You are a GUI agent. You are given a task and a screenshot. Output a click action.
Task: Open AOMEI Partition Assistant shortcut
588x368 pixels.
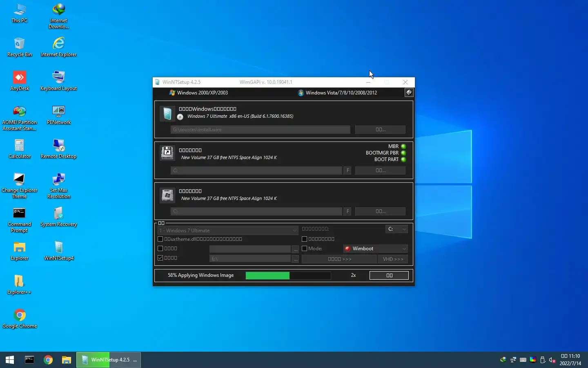click(19, 118)
